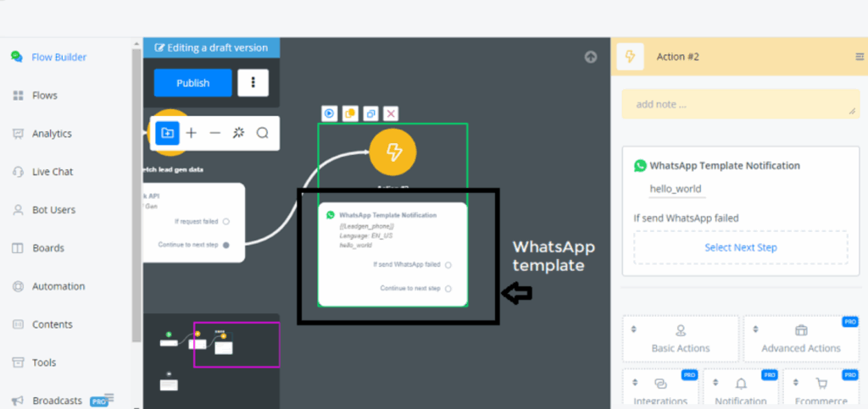Select the 'If request failed' connector circle
Image resolution: width=868 pixels, height=409 pixels.
point(225,222)
